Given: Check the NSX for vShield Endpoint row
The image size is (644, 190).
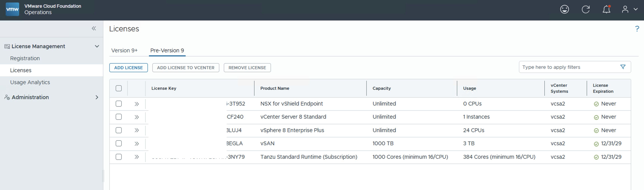Looking at the screenshot, I should coord(119,104).
